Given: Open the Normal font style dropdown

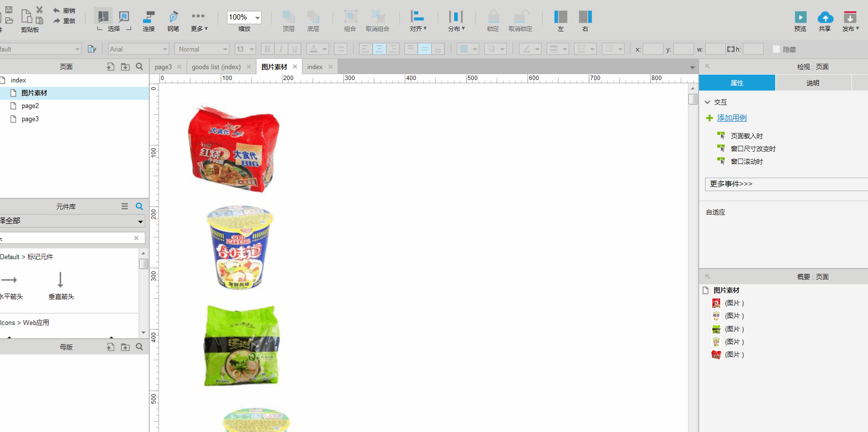Looking at the screenshot, I should pos(225,49).
